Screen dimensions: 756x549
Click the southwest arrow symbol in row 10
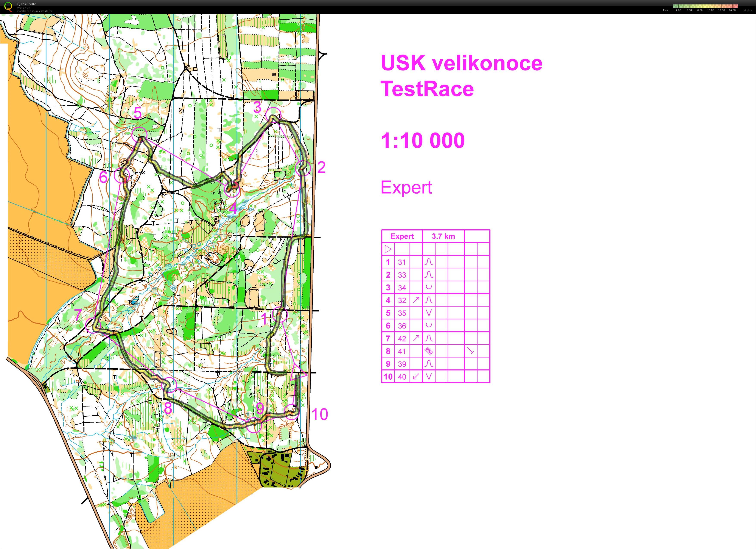[x=416, y=377]
